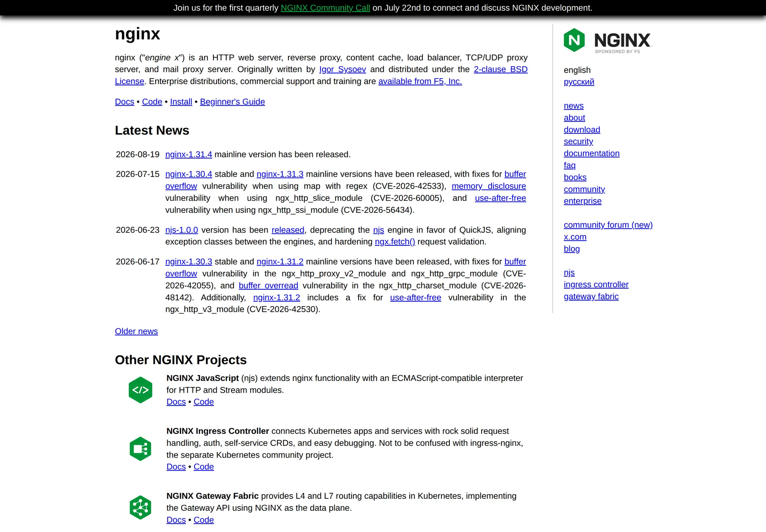
Task: Open the nginx-1.31.2 link next to 'mainline versions'
Action: pos(280,261)
